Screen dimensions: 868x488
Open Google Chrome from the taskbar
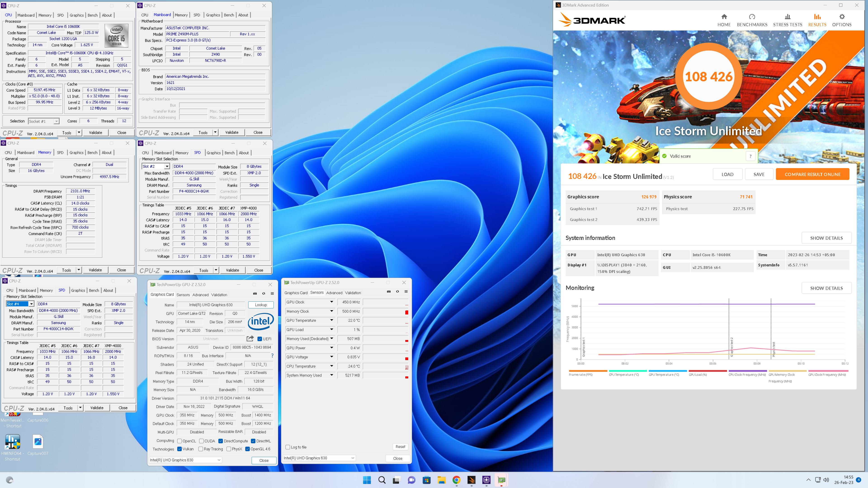[456, 480]
